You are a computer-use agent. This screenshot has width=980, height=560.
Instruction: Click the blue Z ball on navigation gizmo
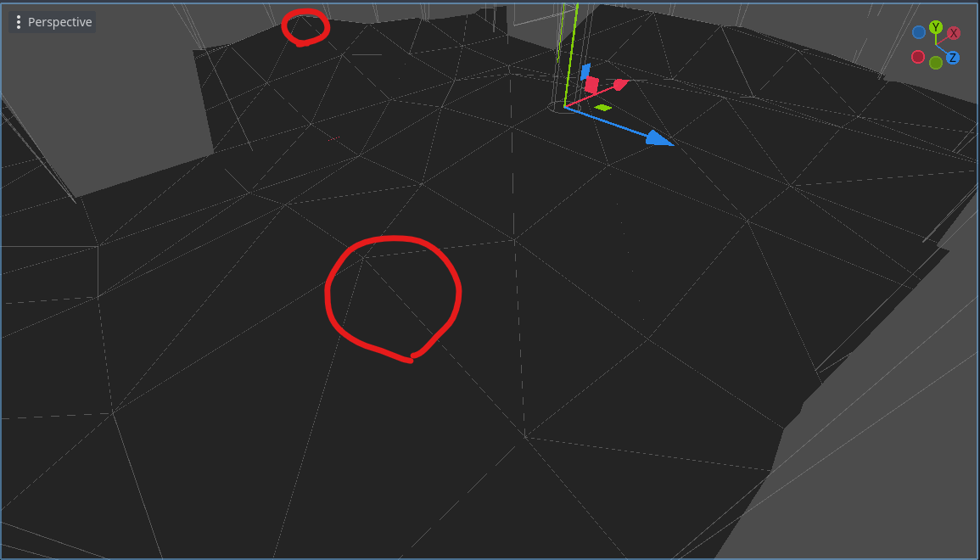click(x=953, y=57)
